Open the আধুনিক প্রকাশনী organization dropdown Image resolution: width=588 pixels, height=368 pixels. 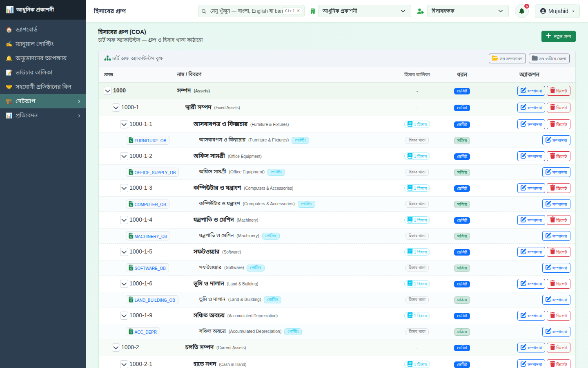(365, 11)
